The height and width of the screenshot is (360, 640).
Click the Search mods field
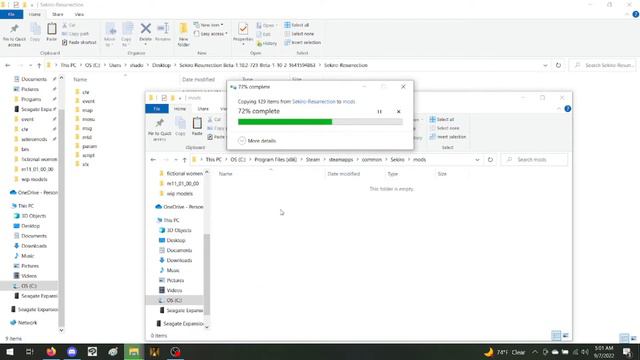535,160
